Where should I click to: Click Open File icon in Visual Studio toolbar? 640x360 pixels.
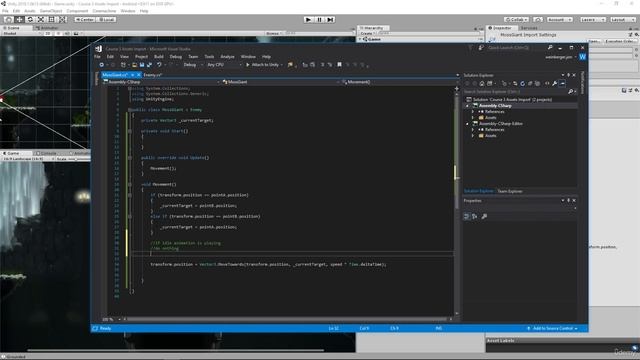[x=134, y=65]
